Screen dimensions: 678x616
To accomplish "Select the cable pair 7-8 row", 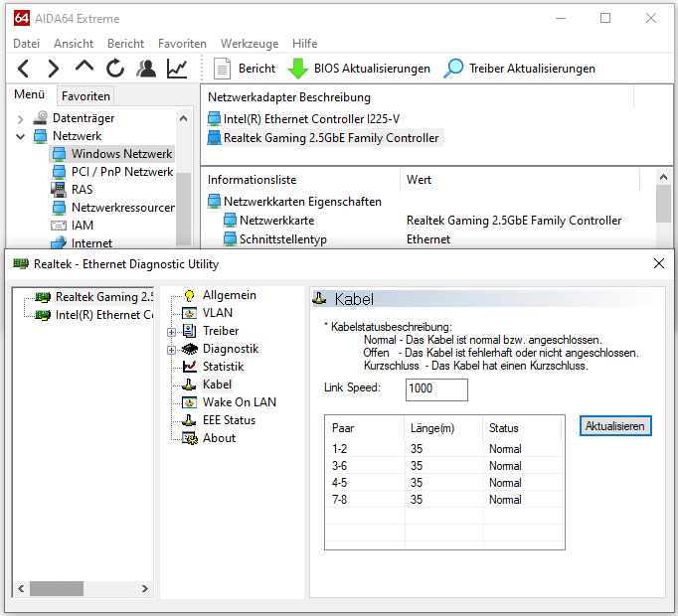I will pos(444,500).
